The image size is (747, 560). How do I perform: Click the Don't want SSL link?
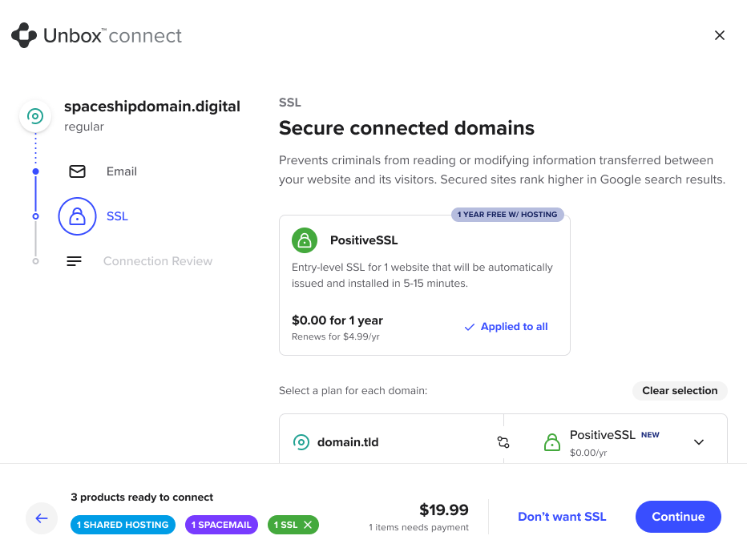click(562, 517)
